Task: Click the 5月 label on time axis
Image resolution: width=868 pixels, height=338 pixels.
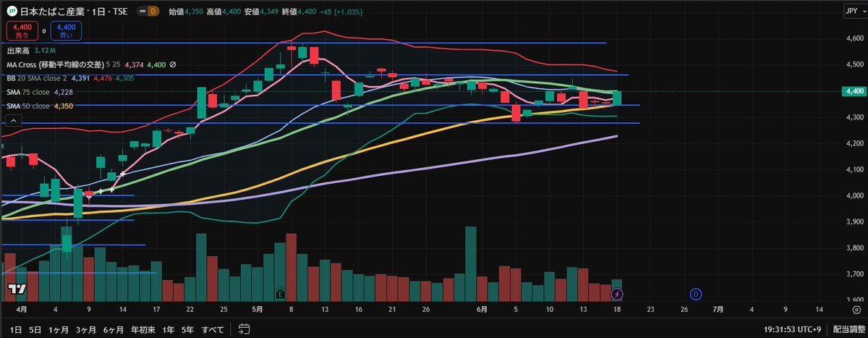Action: pos(259,309)
